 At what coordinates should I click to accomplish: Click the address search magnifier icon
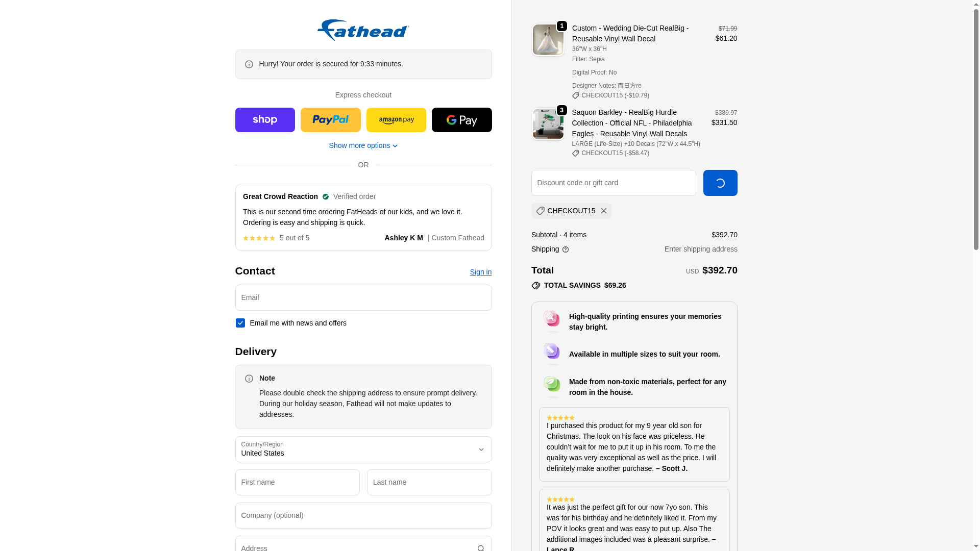pyautogui.click(x=481, y=548)
